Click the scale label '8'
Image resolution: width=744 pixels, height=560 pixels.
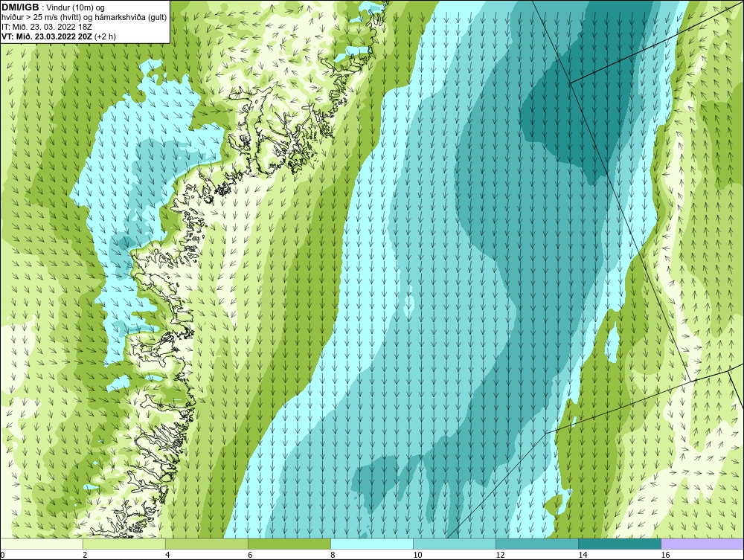[333, 555]
